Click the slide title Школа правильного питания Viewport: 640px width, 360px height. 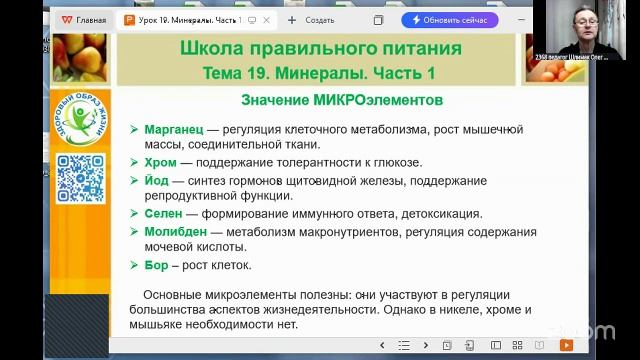tap(321, 48)
